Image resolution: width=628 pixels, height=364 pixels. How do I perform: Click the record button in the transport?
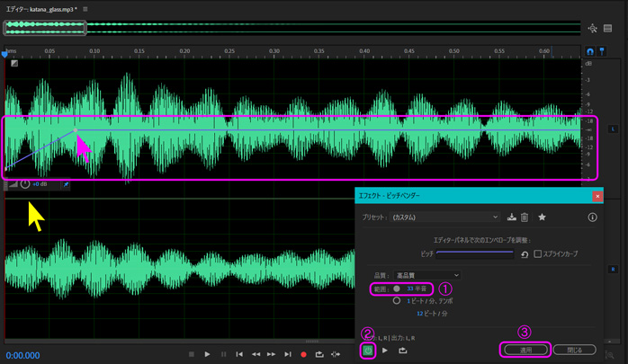[x=303, y=355]
